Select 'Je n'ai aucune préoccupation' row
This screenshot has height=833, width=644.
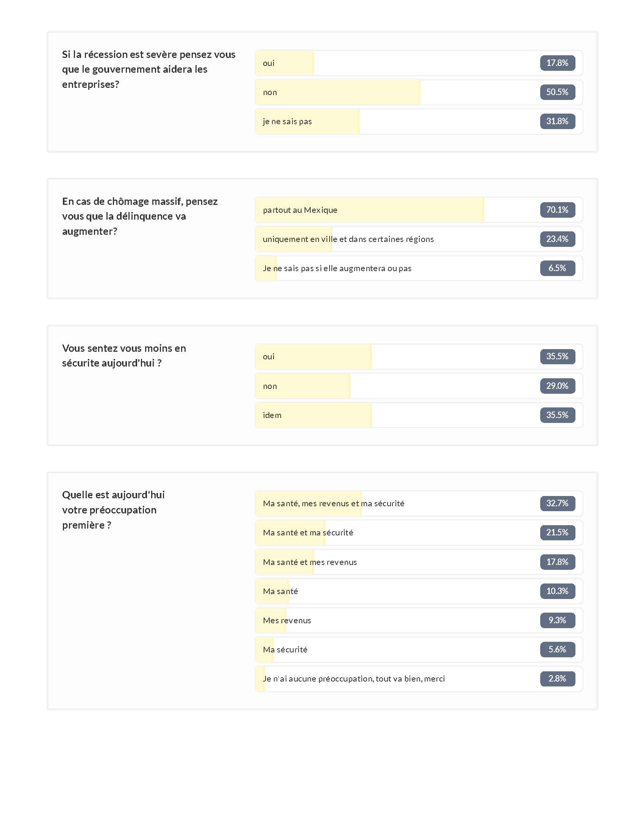419,679
